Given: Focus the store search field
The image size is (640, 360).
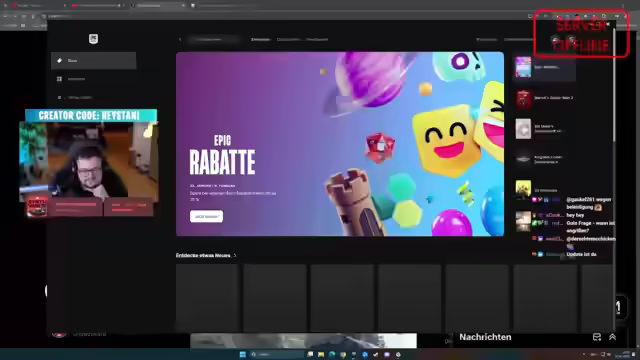Looking at the screenshot, I should coord(214,40).
